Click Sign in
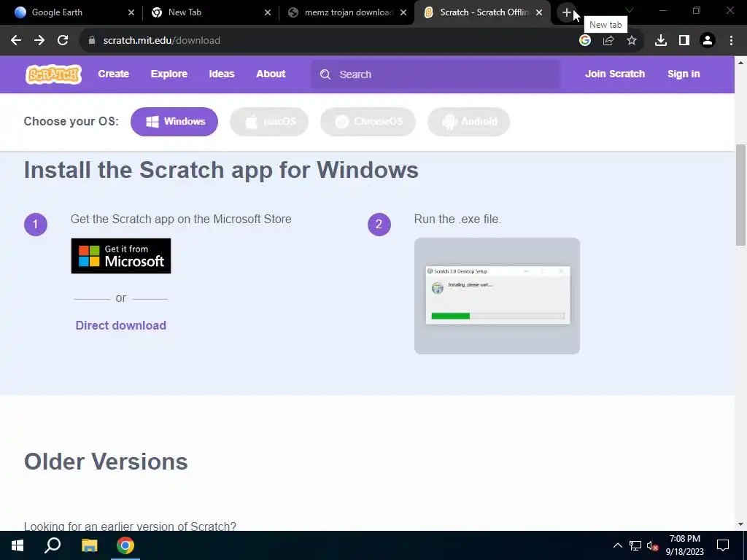Image resolution: width=747 pixels, height=560 pixels. click(684, 74)
